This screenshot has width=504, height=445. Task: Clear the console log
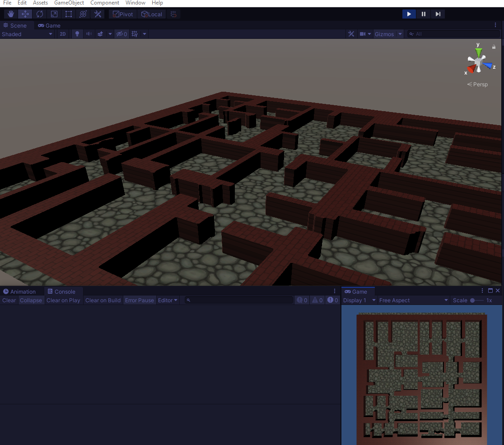9,300
